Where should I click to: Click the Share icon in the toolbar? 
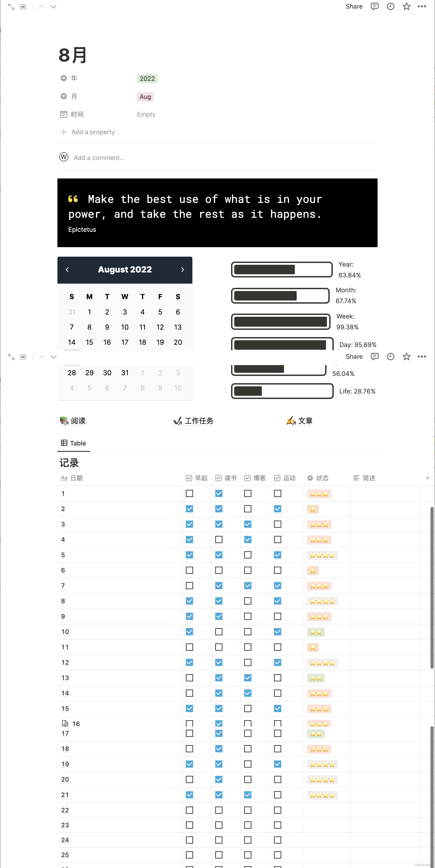(x=354, y=7)
